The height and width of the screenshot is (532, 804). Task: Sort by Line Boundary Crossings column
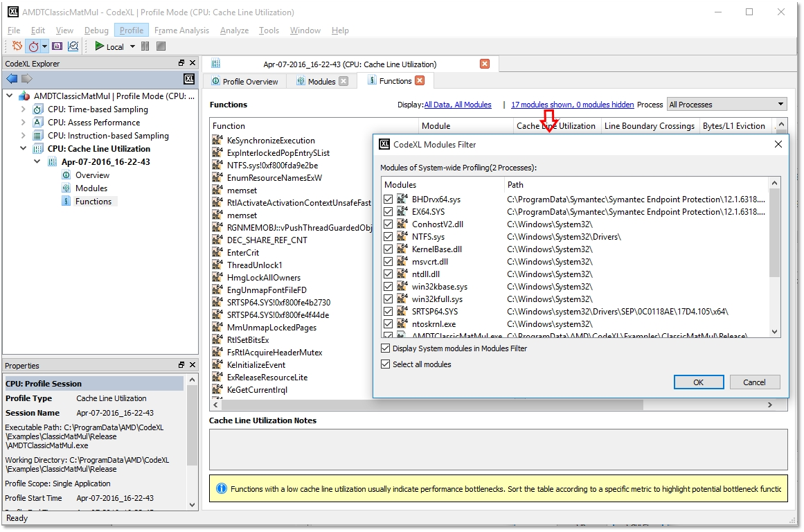649,125
